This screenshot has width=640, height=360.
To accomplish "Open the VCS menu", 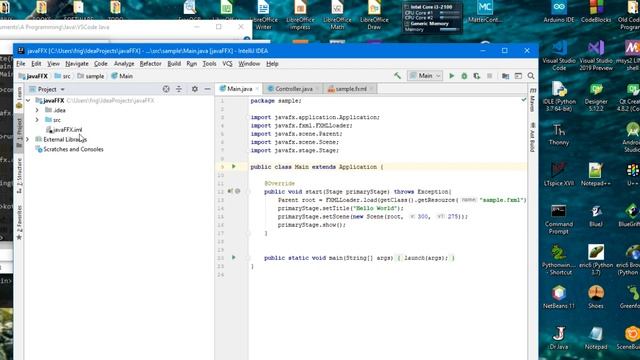I will point(227,64).
